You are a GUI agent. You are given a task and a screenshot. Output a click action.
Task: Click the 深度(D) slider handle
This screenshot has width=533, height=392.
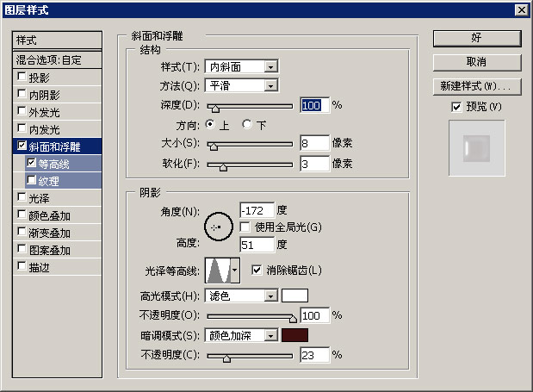click(x=215, y=108)
